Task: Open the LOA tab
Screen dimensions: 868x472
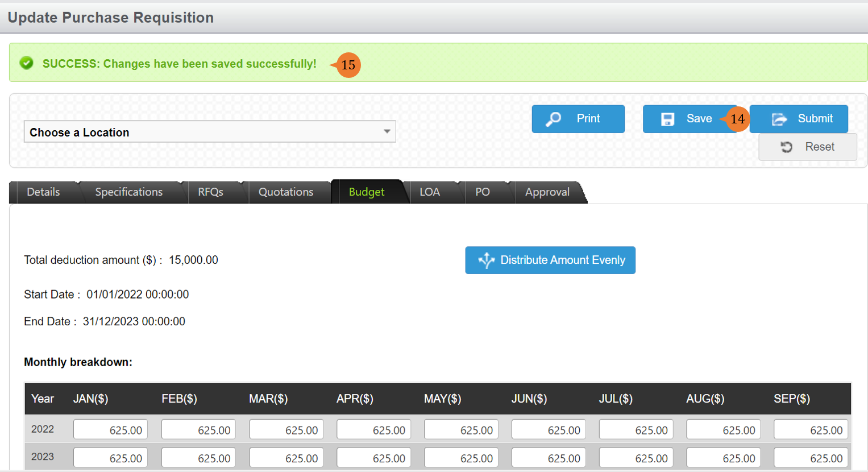Action: pos(430,192)
